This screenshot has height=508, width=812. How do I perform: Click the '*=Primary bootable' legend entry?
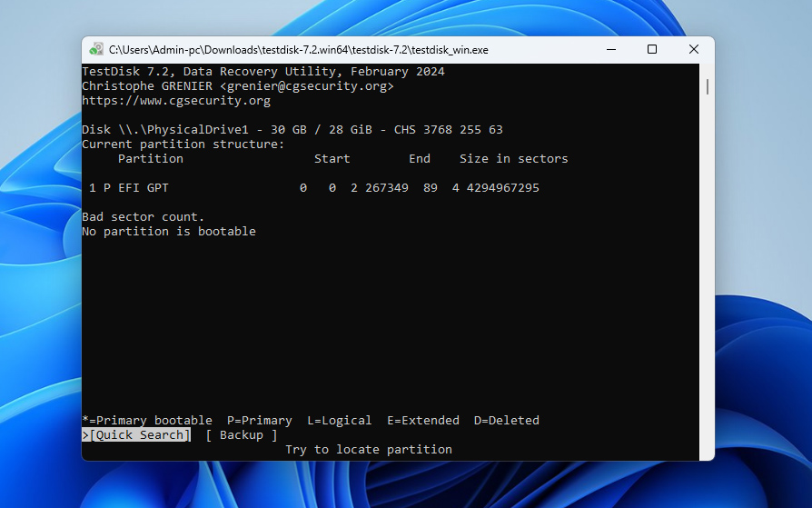point(147,421)
